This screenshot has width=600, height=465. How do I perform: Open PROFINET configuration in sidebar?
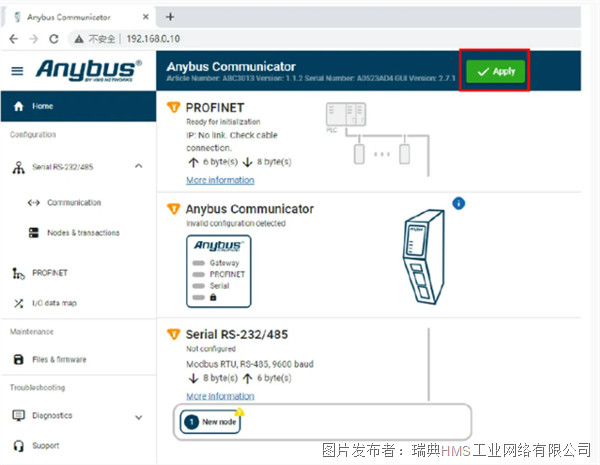[x=78, y=273]
